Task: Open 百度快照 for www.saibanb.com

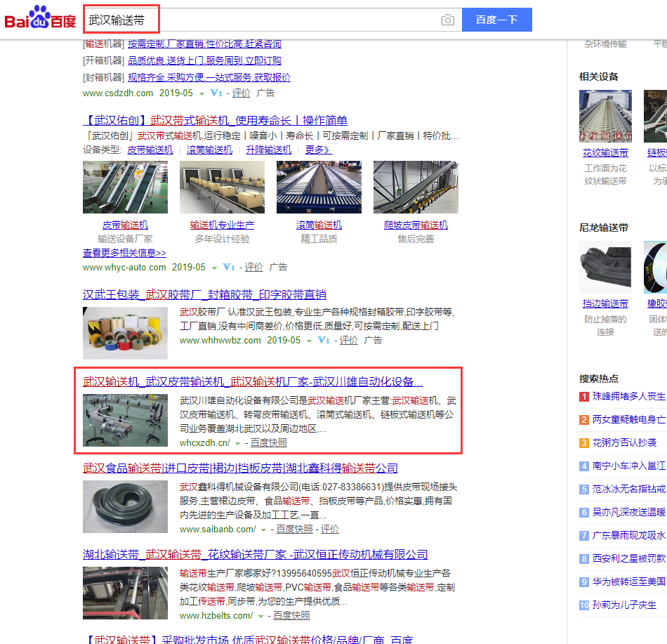Action: click(294, 529)
